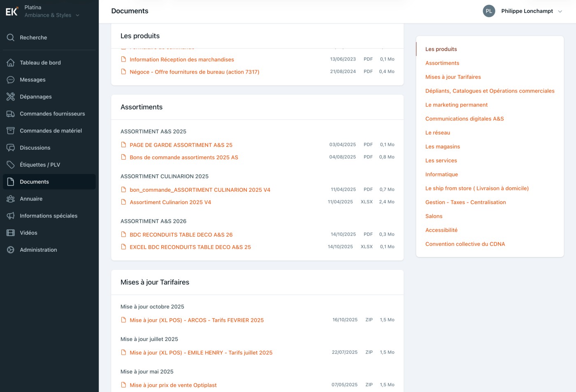This screenshot has height=392, width=576.
Task: Click the Tableau de bord home icon
Action: point(11,63)
